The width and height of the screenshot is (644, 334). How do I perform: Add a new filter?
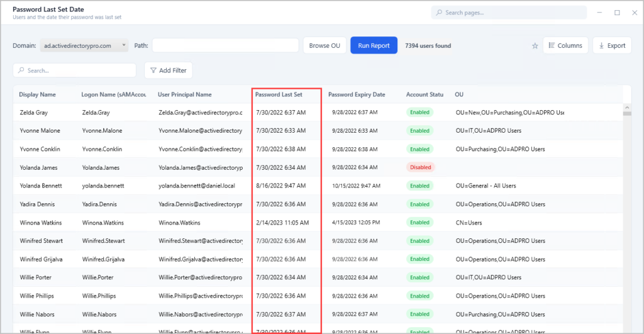coord(169,70)
